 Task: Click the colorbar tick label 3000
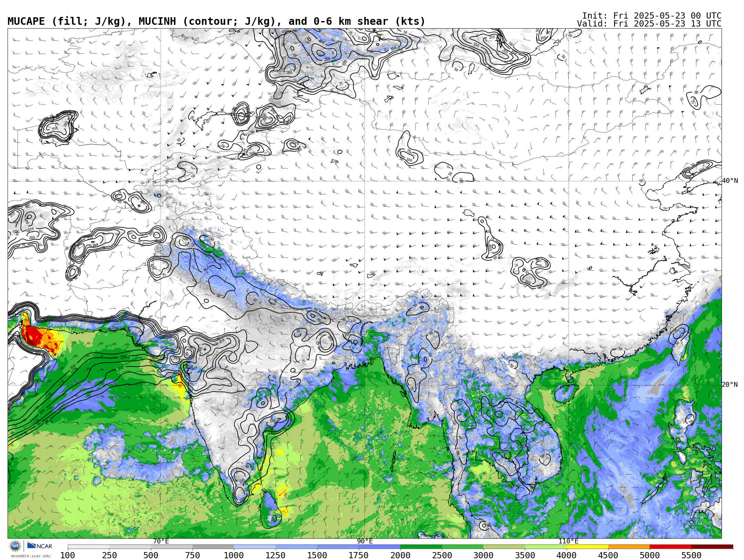point(483,556)
